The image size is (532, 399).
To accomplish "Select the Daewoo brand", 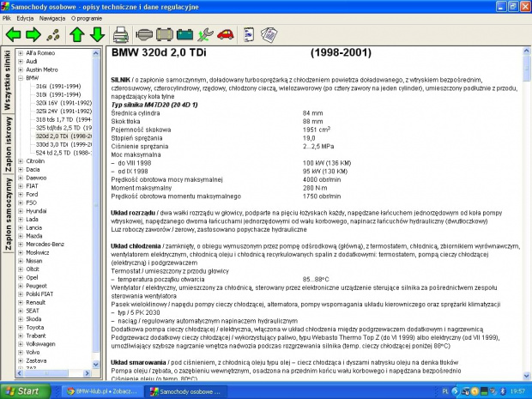I will click(36, 178).
